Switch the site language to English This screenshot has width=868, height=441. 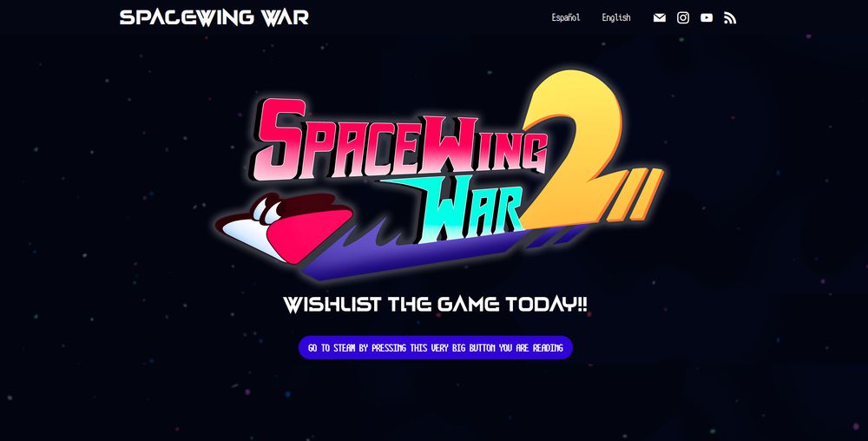[x=616, y=17]
